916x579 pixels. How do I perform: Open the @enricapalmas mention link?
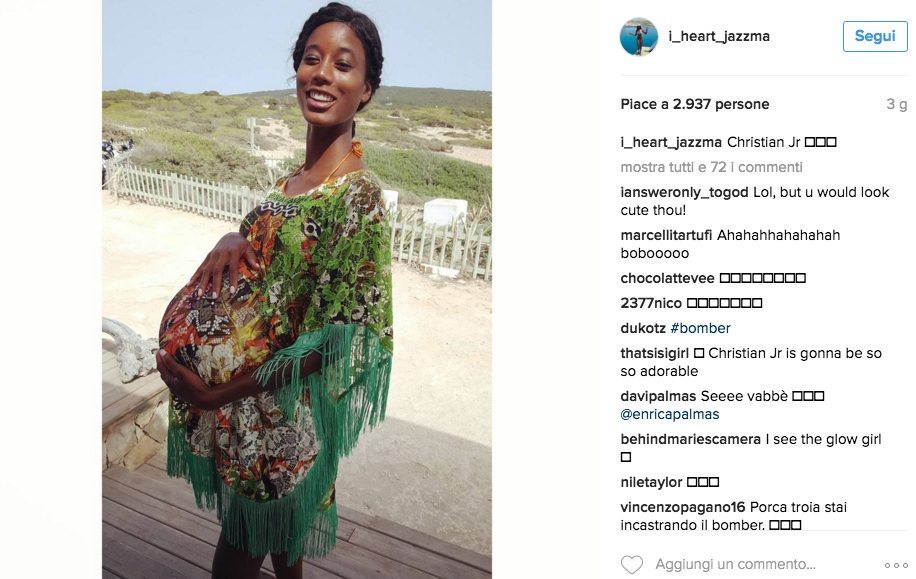pos(669,414)
